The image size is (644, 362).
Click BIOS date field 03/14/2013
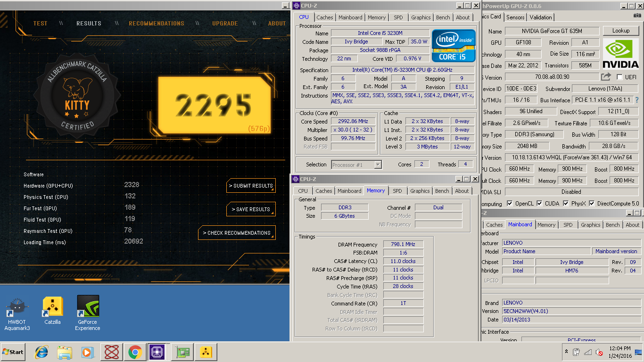click(x=571, y=320)
